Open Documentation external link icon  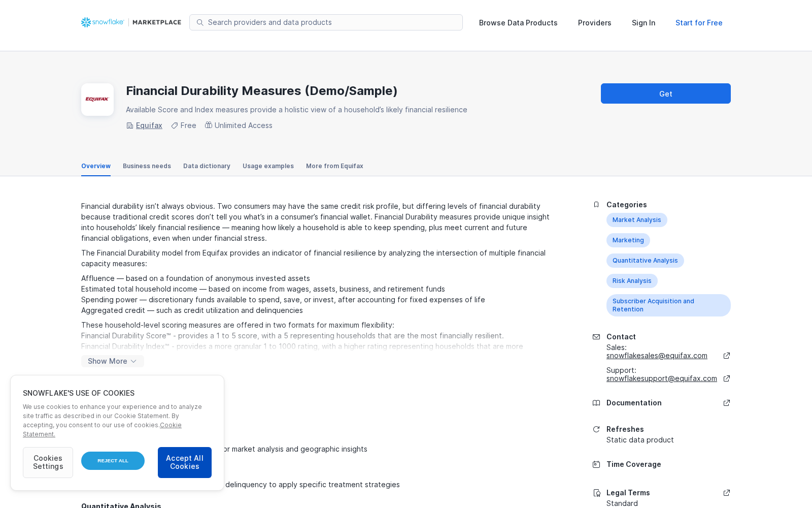coord(727,403)
